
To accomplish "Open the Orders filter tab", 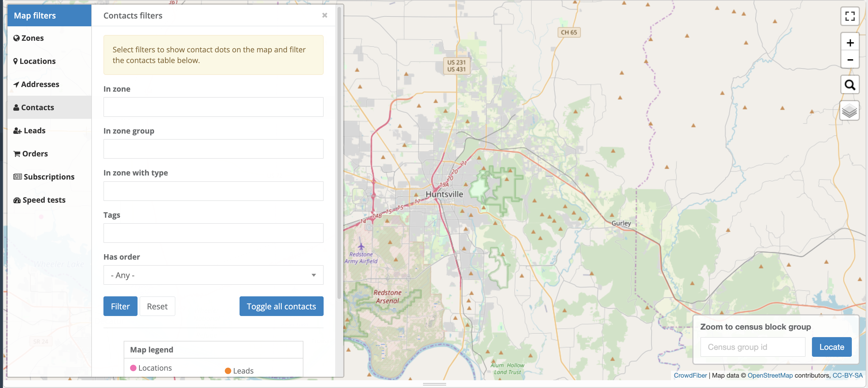I will point(35,154).
